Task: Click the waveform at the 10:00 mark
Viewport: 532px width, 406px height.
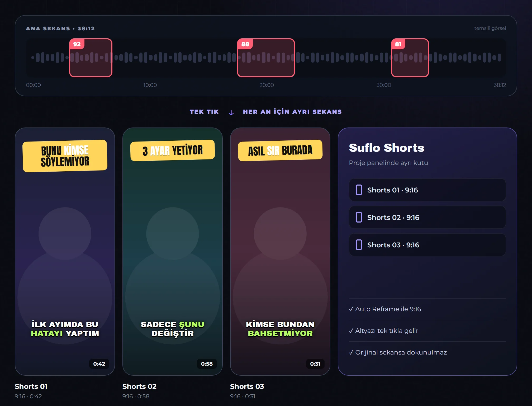Action: (x=150, y=58)
